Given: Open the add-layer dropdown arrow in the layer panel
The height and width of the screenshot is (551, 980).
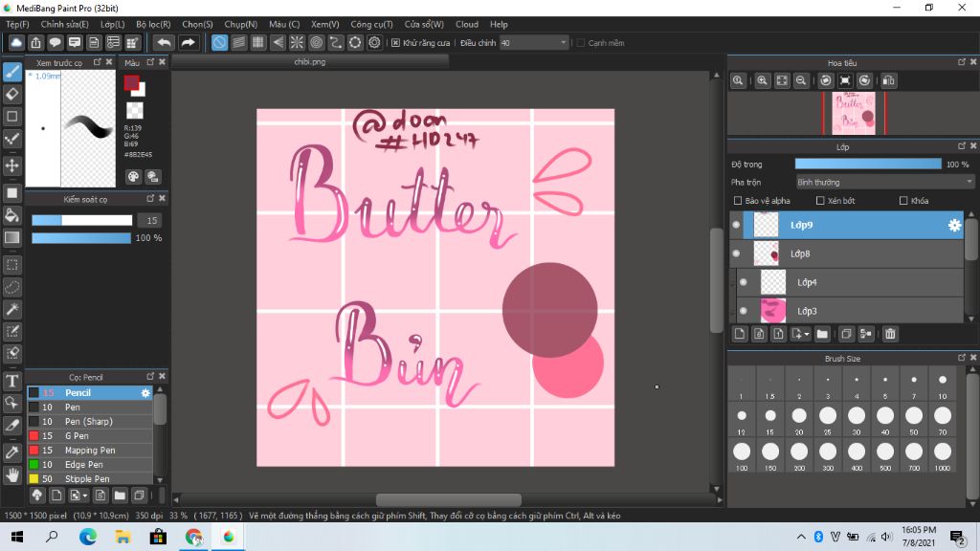Looking at the screenshot, I should (807, 334).
